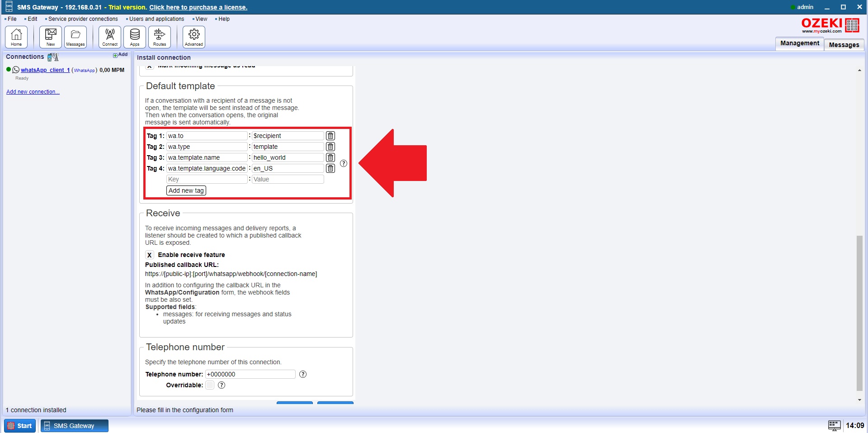868x433 pixels.
Task: Select the SMS Gateway taskbar button
Action: [x=75, y=426]
